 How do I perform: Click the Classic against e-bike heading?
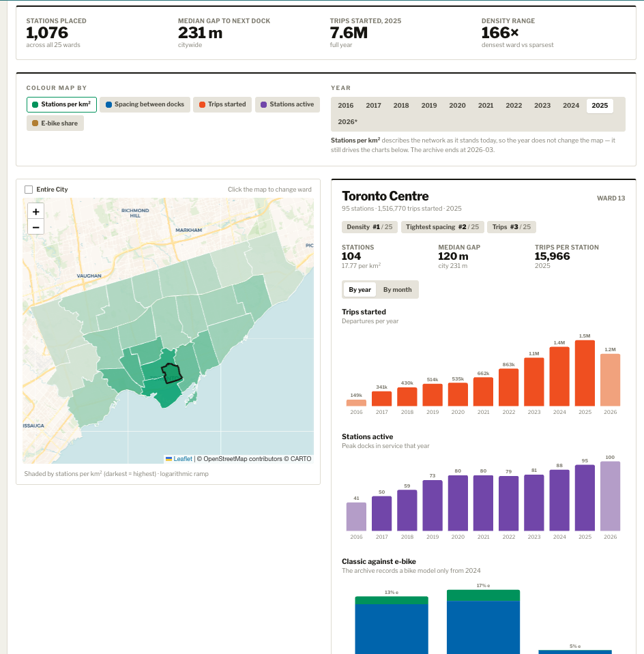coord(379,561)
